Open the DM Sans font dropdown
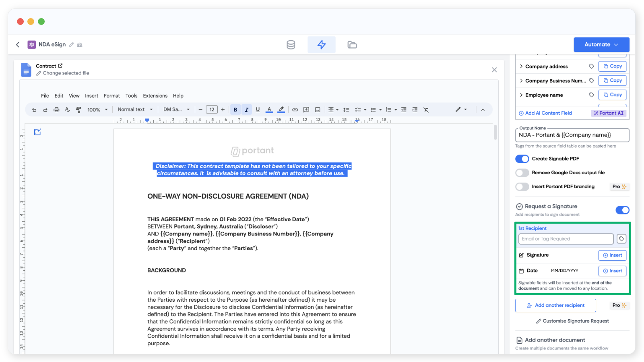644x362 pixels. pos(176,109)
